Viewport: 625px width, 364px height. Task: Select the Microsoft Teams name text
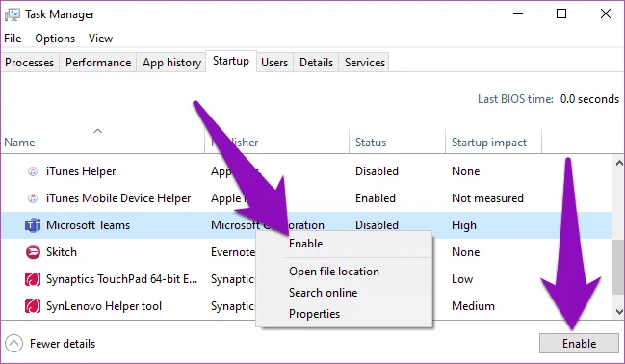pyautogui.click(x=88, y=225)
